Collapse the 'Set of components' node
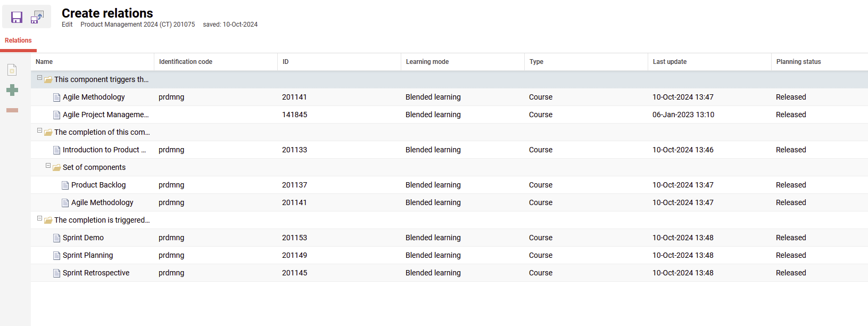This screenshot has height=326, width=868. tap(48, 166)
